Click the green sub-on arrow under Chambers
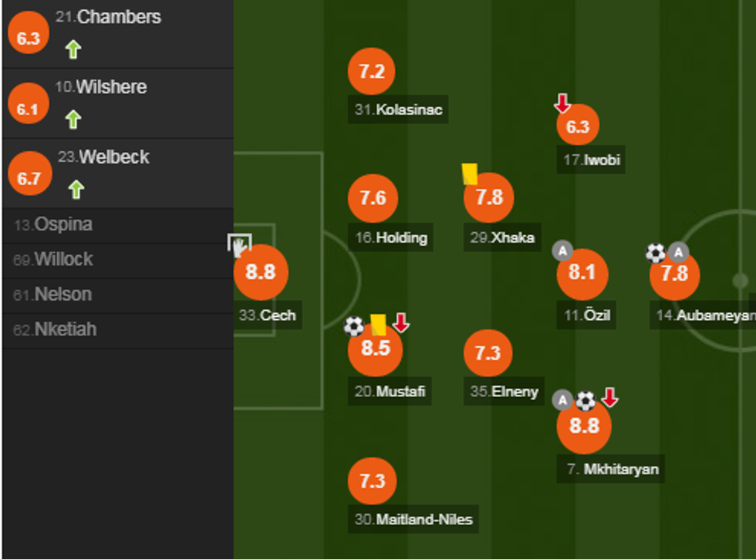The height and width of the screenshot is (559, 756). click(73, 50)
